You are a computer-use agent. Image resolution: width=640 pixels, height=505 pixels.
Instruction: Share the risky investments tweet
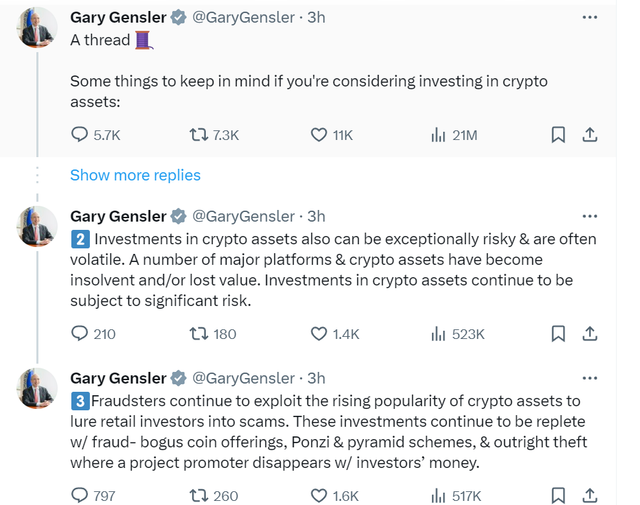pyautogui.click(x=590, y=334)
